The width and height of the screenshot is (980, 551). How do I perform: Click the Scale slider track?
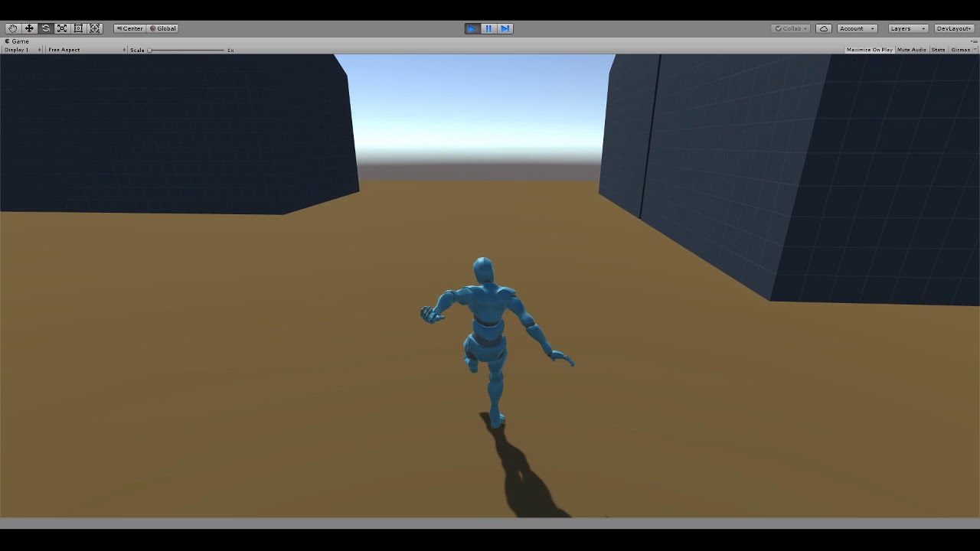(186, 50)
